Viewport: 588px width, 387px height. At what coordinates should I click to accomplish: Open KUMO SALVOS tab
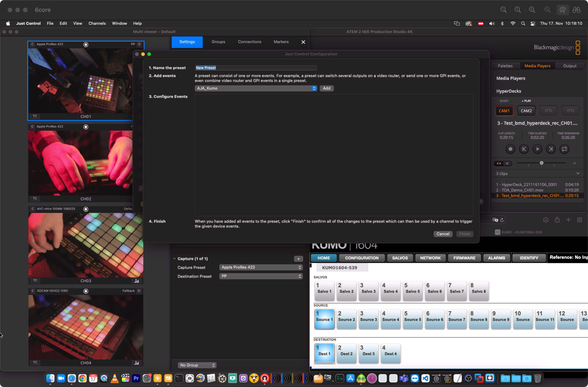(400, 258)
